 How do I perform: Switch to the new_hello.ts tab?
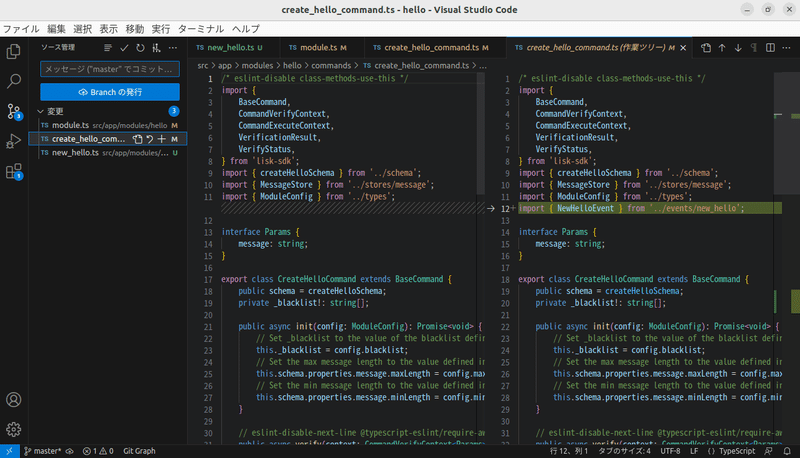(234, 47)
